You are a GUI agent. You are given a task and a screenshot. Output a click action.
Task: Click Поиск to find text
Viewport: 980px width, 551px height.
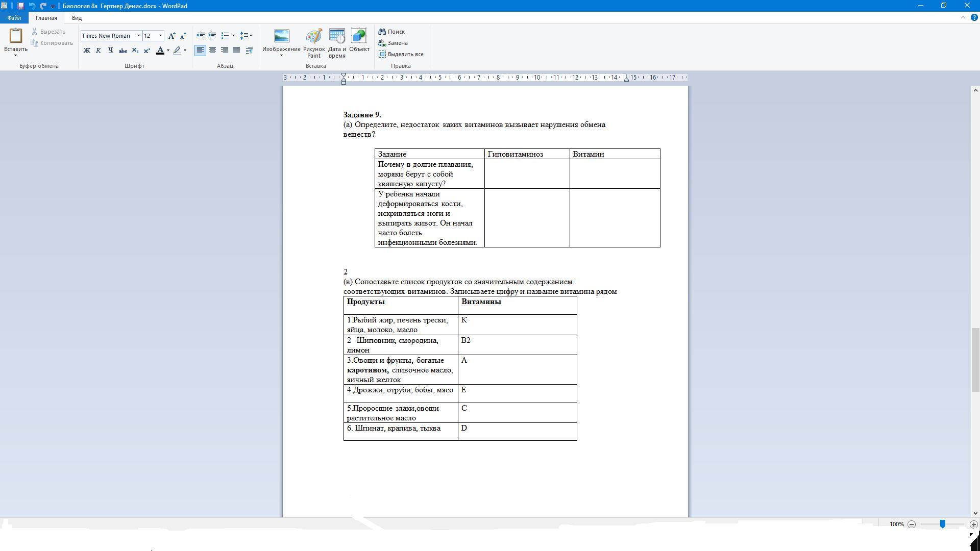(x=391, y=32)
